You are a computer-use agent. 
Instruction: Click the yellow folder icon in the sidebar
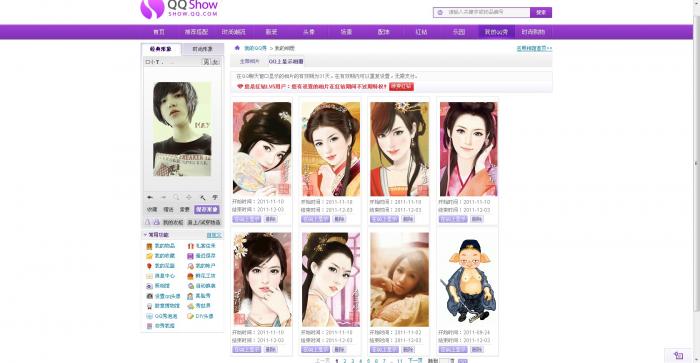tap(150, 256)
